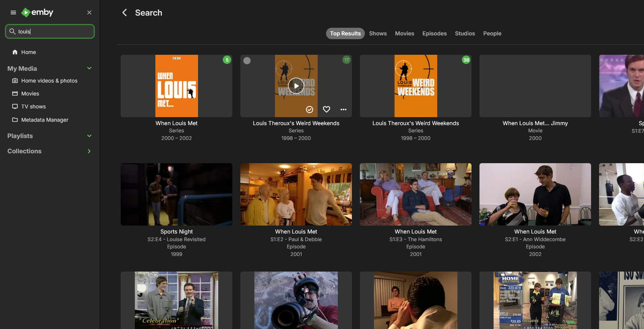Click the Sports Night title link
The height and width of the screenshot is (329, 644).
pos(177,232)
